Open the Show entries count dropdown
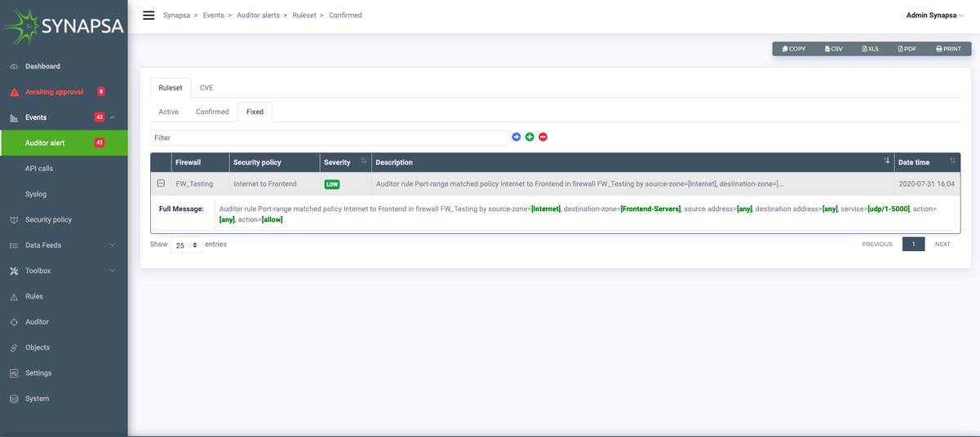 pos(186,245)
